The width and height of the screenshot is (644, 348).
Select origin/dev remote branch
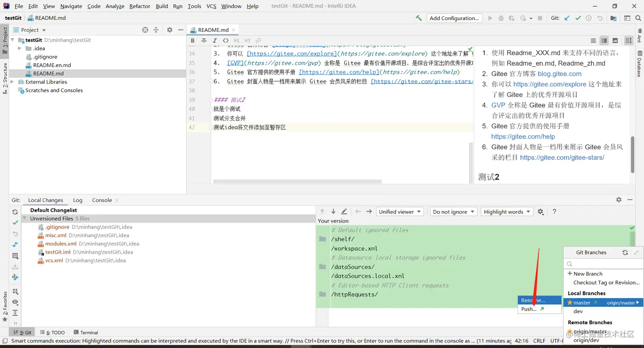tap(586, 340)
